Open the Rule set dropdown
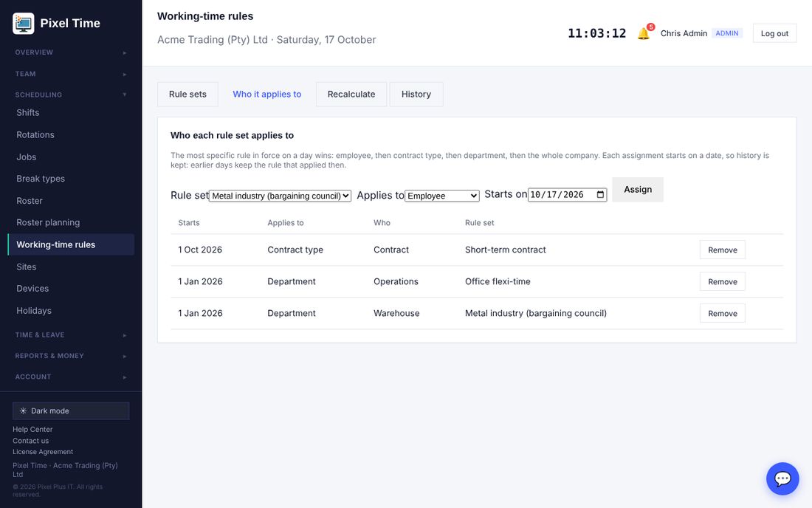 (x=281, y=196)
